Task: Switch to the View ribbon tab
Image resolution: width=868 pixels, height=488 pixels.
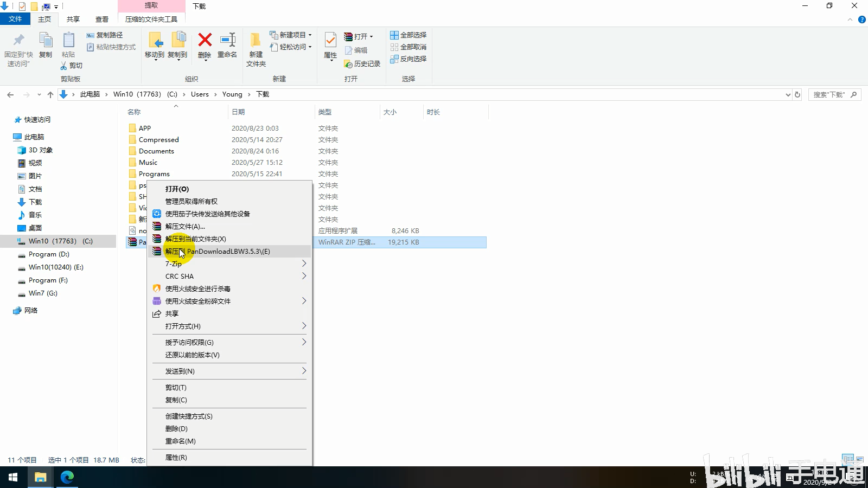Action: pyautogui.click(x=102, y=20)
